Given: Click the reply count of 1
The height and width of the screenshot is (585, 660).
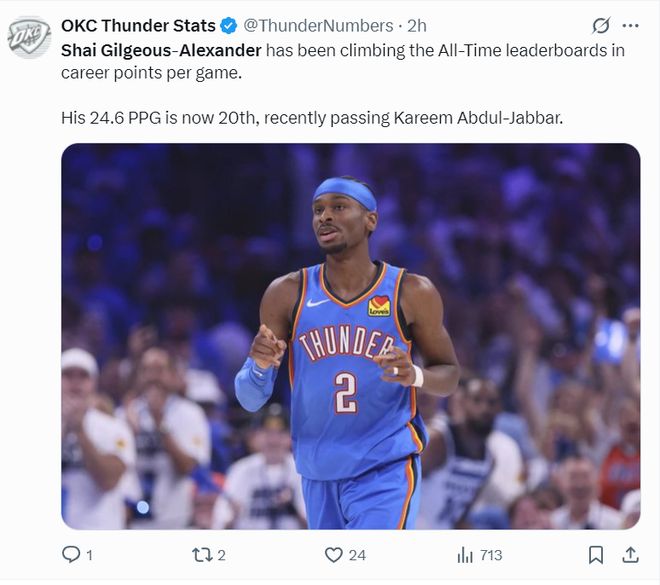Looking at the screenshot, I should pyautogui.click(x=89, y=555).
